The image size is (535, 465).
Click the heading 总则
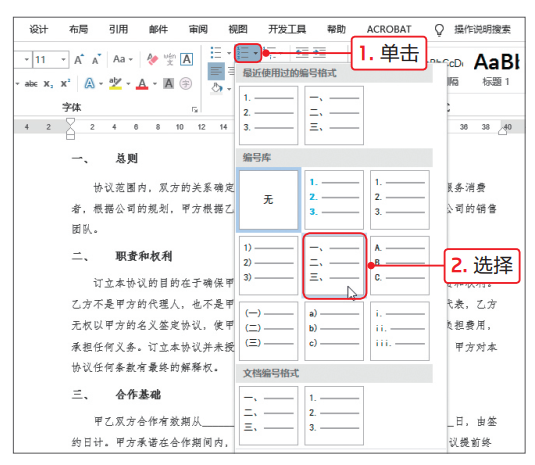click(x=127, y=158)
